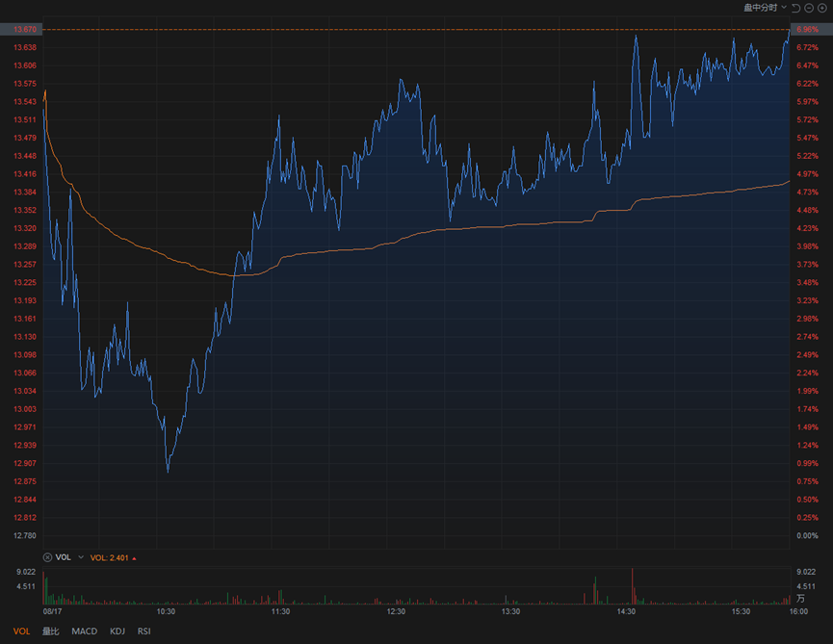Switch to the 量比 indicator tab
The height and width of the screenshot is (644, 833).
tap(51, 631)
